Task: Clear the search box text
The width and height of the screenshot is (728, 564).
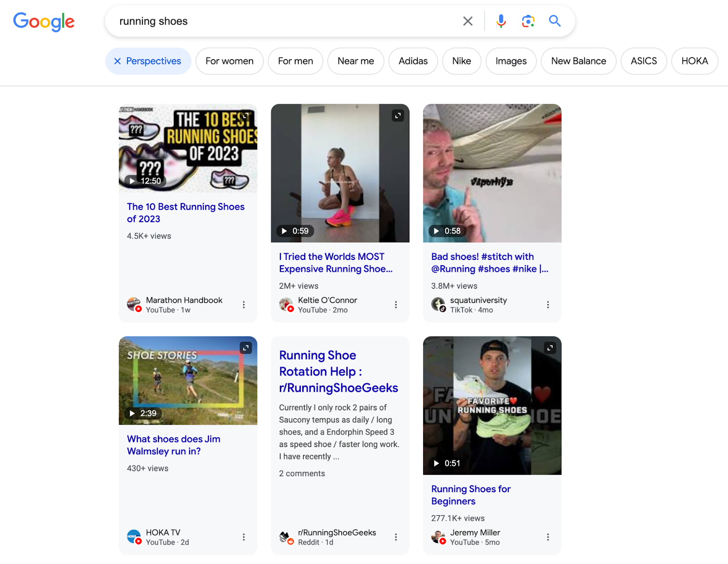Action: [467, 21]
